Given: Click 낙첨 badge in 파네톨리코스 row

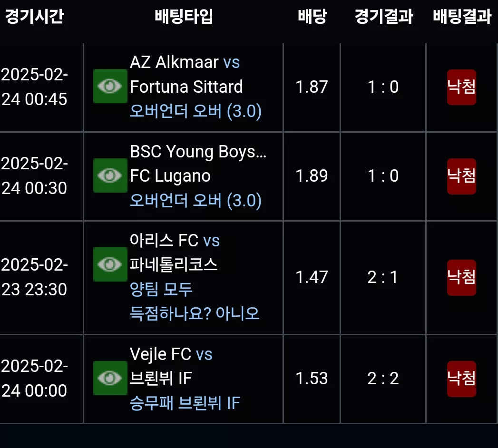Looking at the screenshot, I should (x=461, y=277).
